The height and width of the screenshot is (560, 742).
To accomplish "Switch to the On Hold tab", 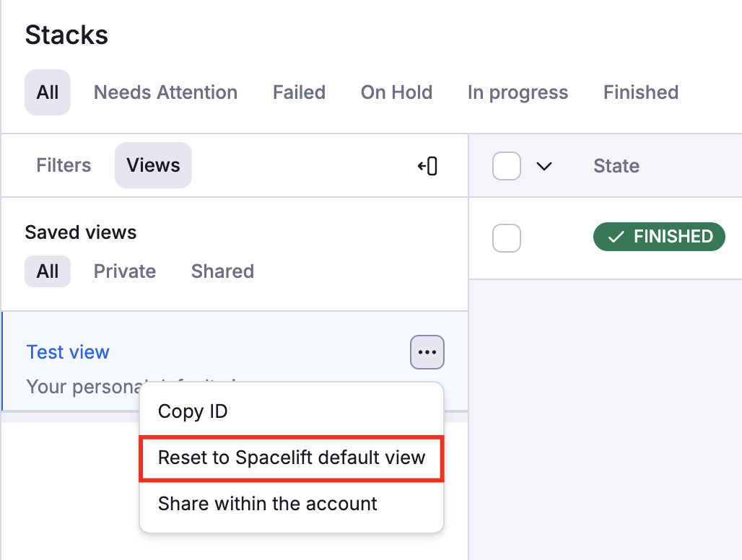I will point(396,92).
